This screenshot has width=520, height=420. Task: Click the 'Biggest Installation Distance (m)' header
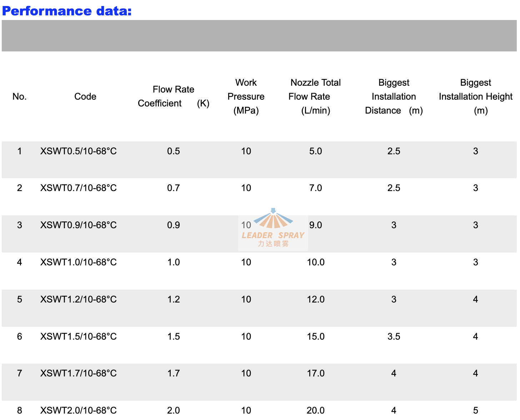point(394,96)
